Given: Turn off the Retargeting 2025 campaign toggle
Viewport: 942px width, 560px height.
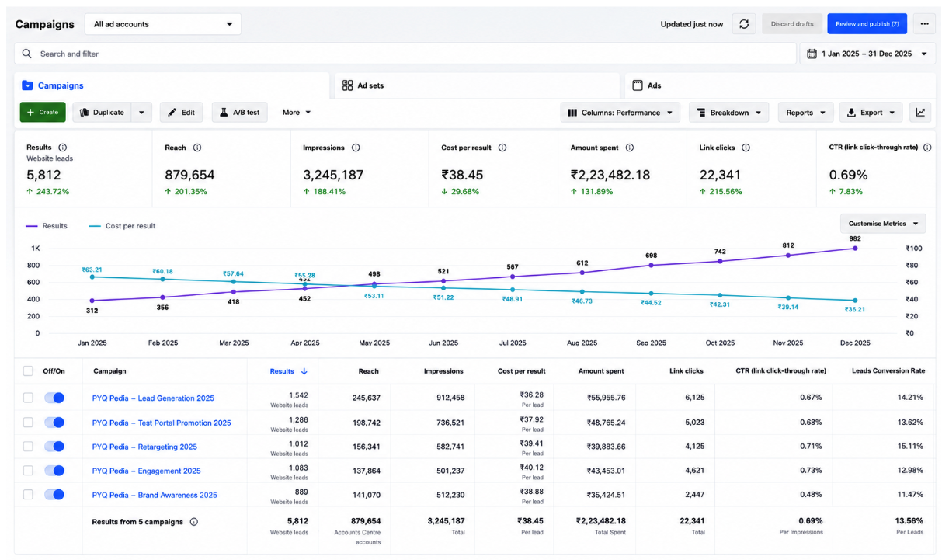Looking at the screenshot, I should pos(54,447).
